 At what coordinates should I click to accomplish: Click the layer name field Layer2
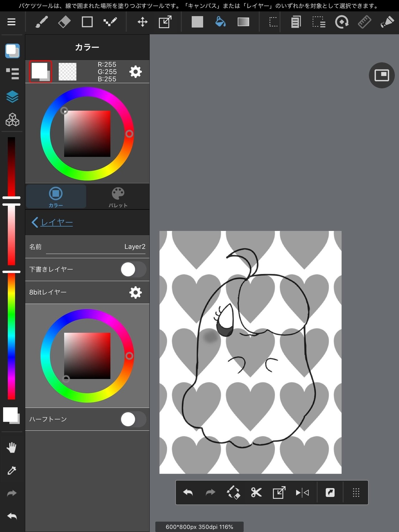(96, 247)
